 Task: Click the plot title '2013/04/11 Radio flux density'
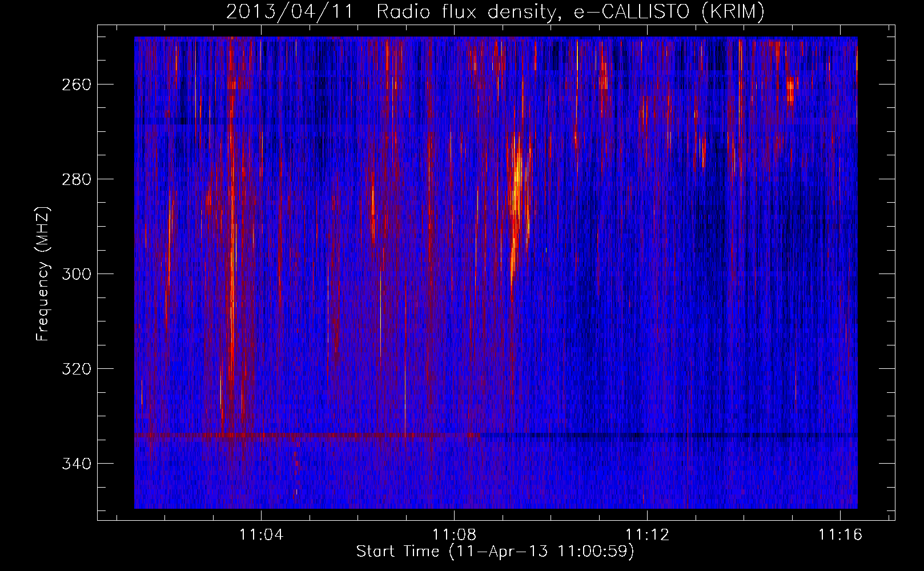pos(495,12)
